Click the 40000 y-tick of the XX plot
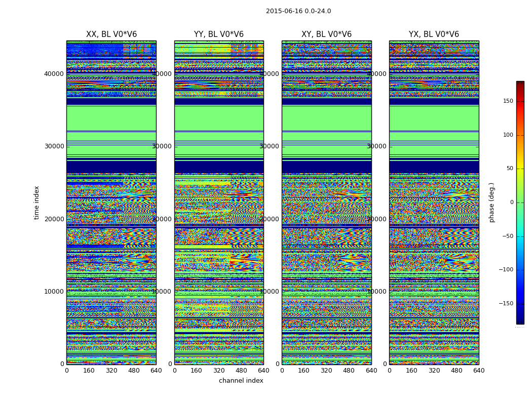532x405 pixels. pos(54,74)
